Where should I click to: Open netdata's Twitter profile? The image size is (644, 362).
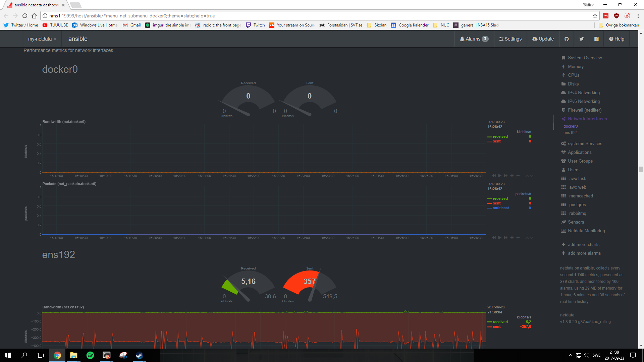[582, 39]
